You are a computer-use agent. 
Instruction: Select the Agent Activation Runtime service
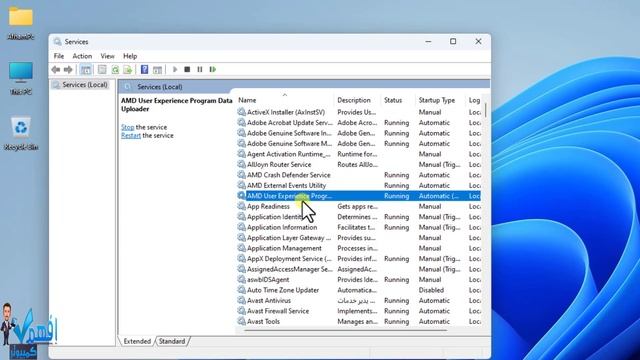[358, 154]
